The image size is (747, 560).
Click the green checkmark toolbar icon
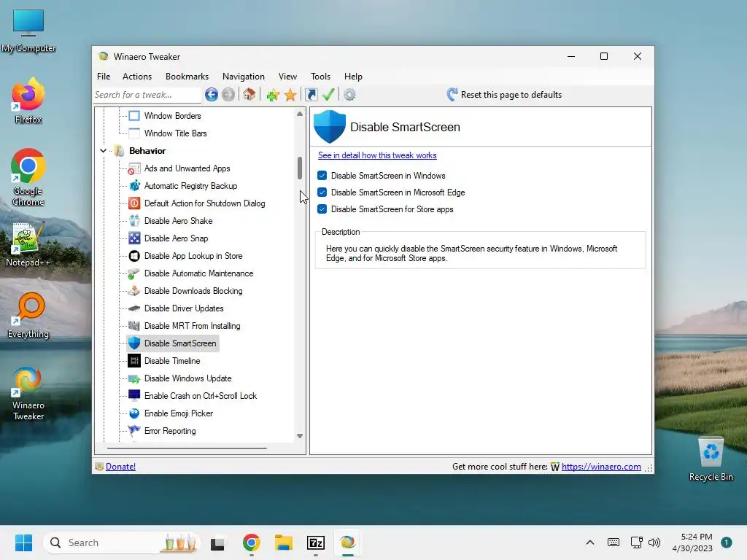click(328, 94)
